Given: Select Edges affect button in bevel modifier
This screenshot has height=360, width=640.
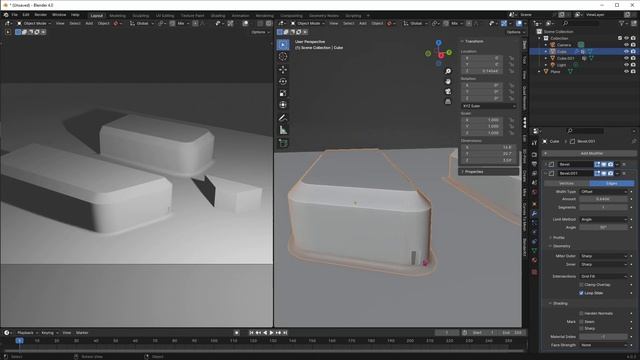Looking at the screenshot, I should (x=612, y=184).
